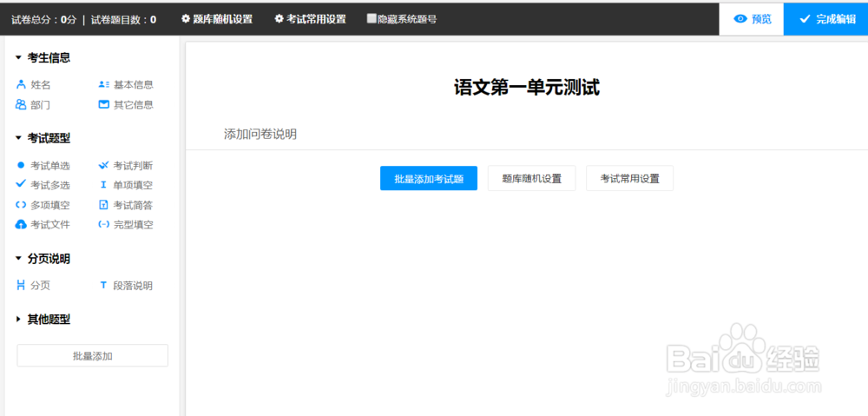This screenshot has height=416, width=868.
Task: Click the gear icon beside 考试常用设置
Action: pos(279,19)
